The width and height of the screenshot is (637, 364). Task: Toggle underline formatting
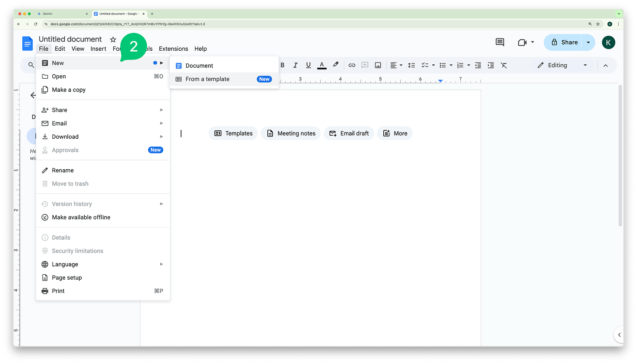[x=308, y=65]
